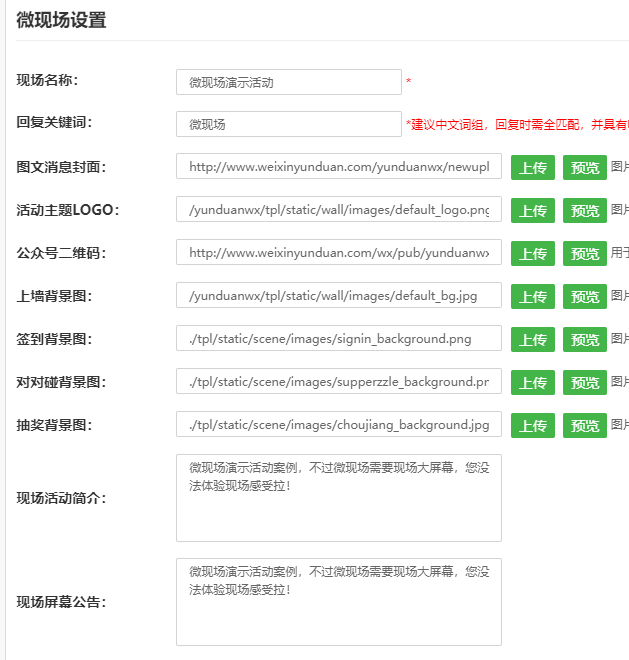629x660 pixels.
Task: Preview the 签到背景图 file
Action: pyautogui.click(x=584, y=340)
